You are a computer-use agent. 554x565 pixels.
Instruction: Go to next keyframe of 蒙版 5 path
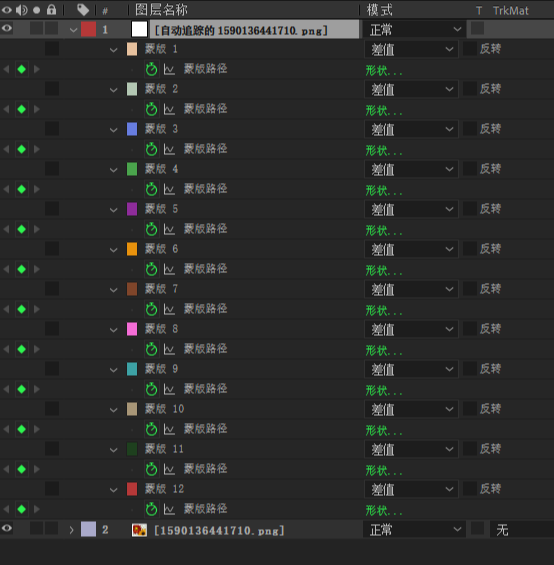(x=37, y=229)
